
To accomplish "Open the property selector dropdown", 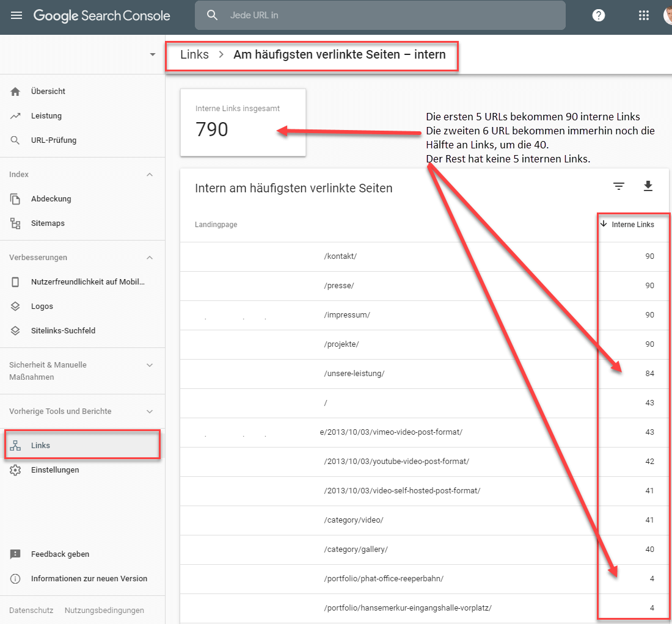I will tap(153, 54).
